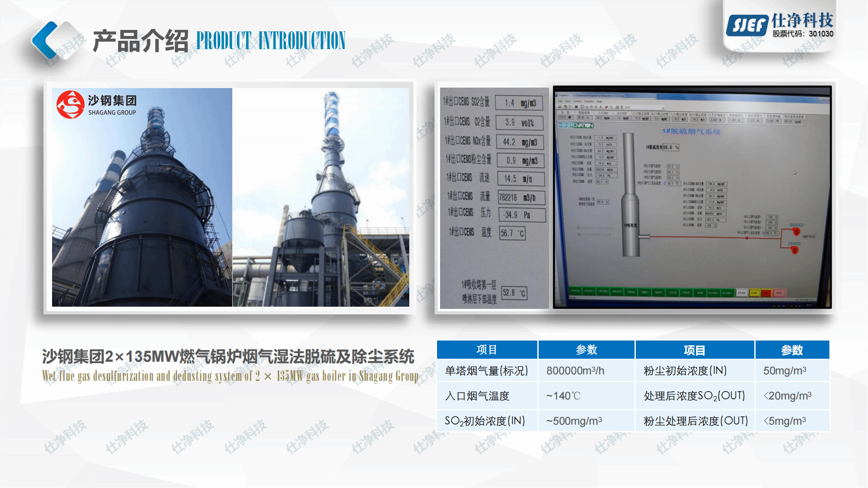Click the yellow button in bottom button bar
868x488 pixels.
point(754,293)
